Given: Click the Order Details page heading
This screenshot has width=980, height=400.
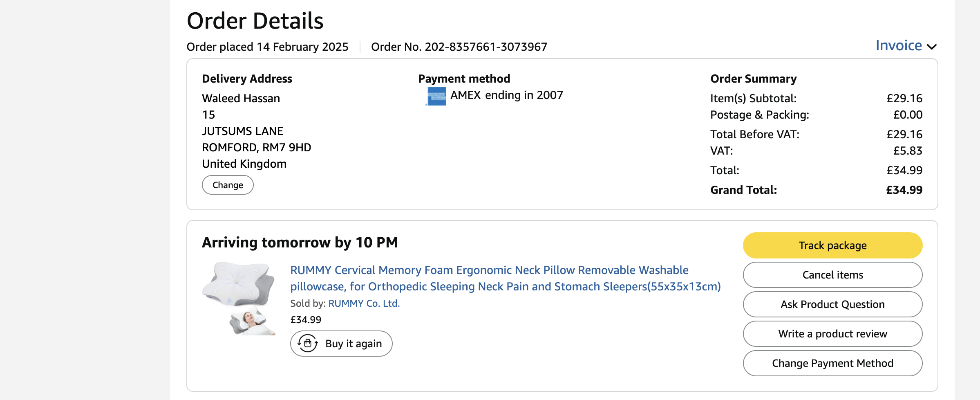Looking at the screenshot, I should 255,21.
